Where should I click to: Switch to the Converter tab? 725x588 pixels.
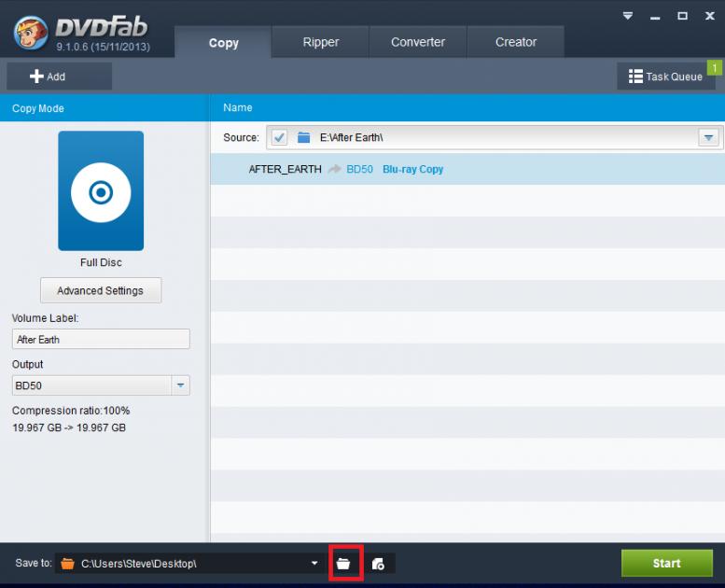418,42
